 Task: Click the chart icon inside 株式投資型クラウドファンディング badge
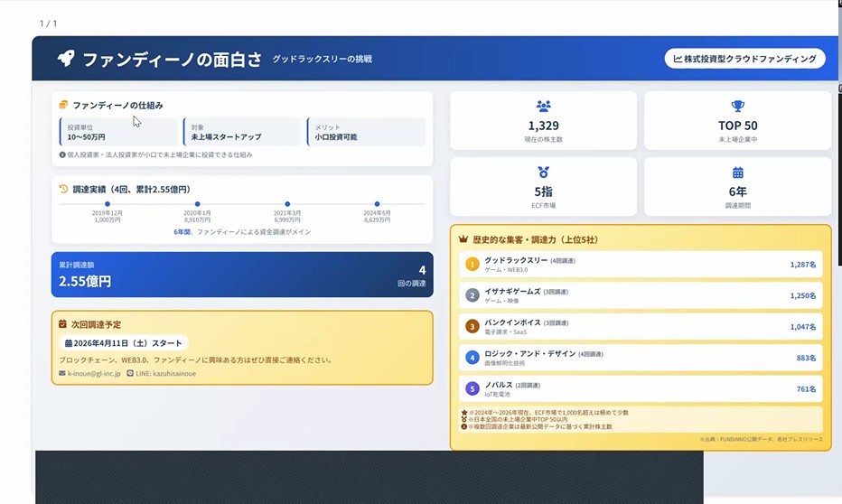point(678,59)
